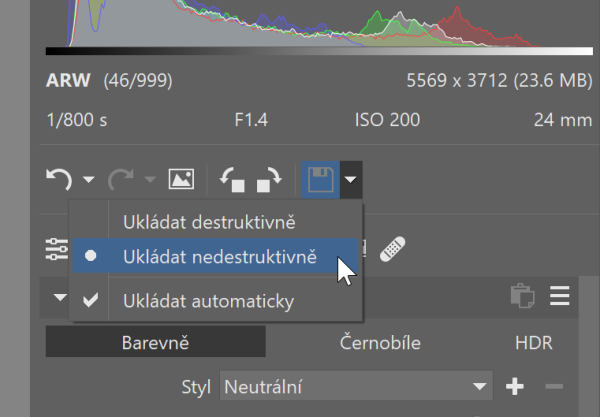Image resolution: width=600 pixels, height=417 pixels.
Task: Switch to HDR tab
Action: 534,343
